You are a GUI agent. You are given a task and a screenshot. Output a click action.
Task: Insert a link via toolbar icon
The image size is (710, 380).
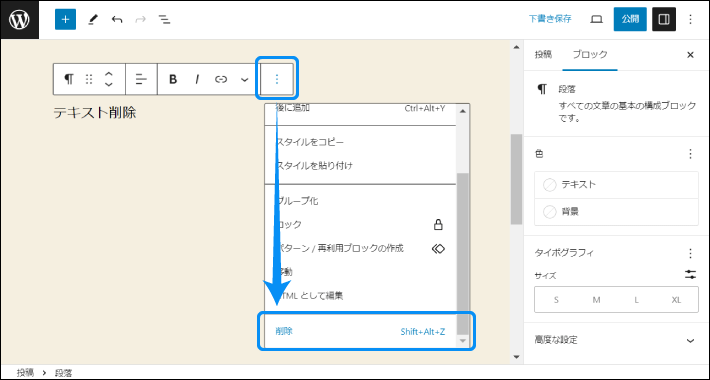pyautogui.click(x=221, y=79)
